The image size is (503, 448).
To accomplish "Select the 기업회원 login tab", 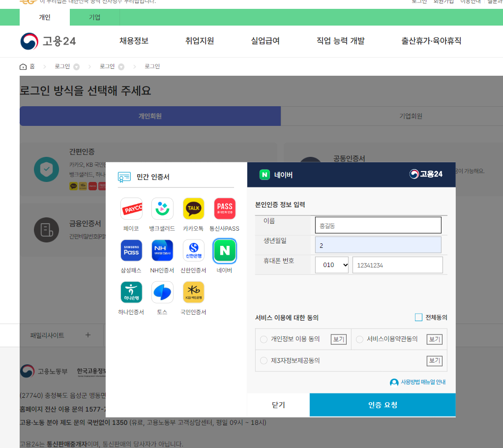I will (x=411, y=116).
